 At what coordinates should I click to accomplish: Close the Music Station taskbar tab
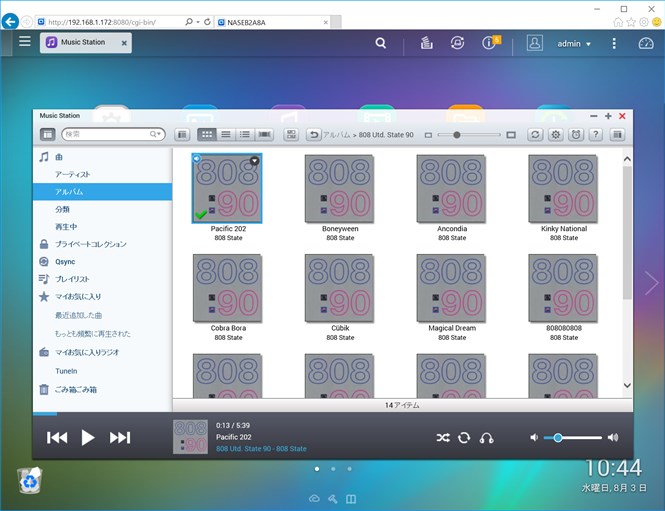coord(124,43)
